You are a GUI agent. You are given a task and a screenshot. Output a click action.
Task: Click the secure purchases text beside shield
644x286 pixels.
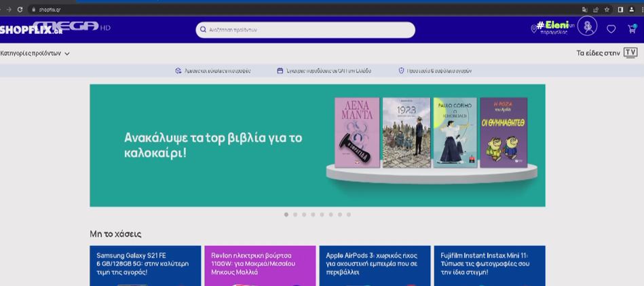click(x=439, y=71)
